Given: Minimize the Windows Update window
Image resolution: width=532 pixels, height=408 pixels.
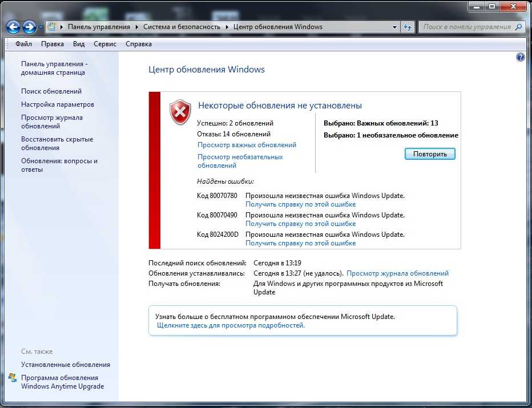Looking at the screenshot, I should pos(477,6).
